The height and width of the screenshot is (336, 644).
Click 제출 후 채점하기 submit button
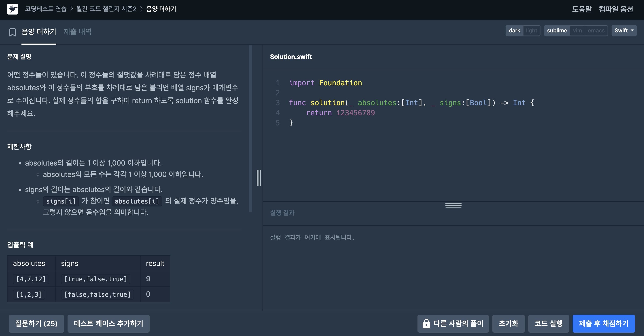[604, 323]
